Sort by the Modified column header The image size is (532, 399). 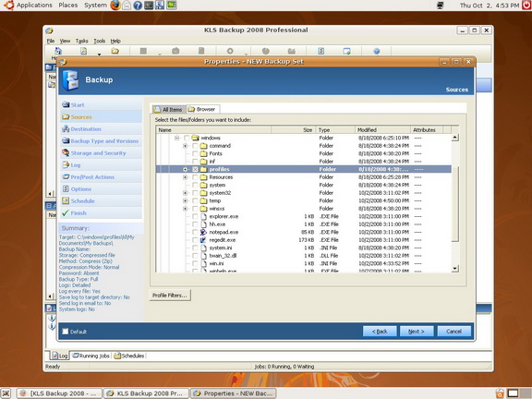pyautogui.click(x=382, y=129)
